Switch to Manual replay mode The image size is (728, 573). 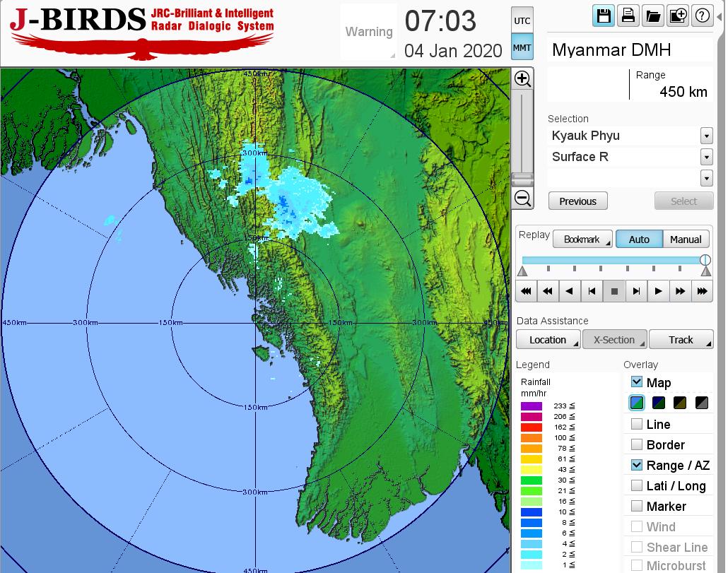tap(685, 240)
